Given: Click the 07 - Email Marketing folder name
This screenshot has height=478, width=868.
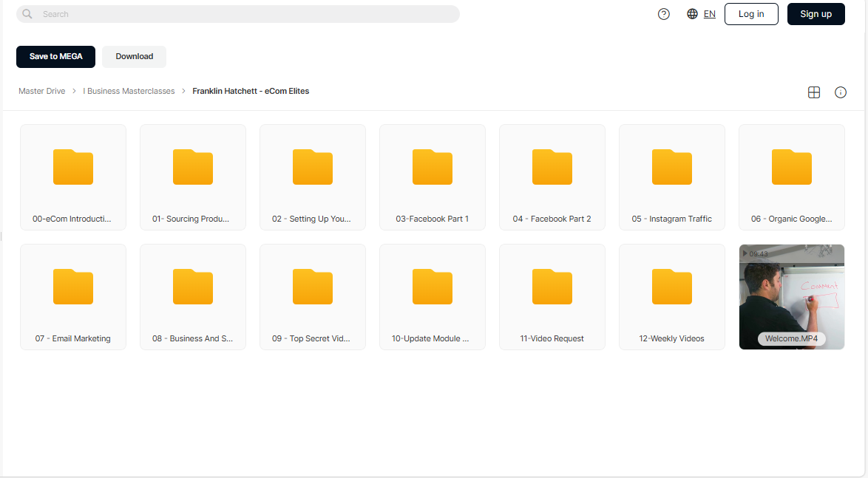Looking at the screenshot, I should (x=73, y=338).
